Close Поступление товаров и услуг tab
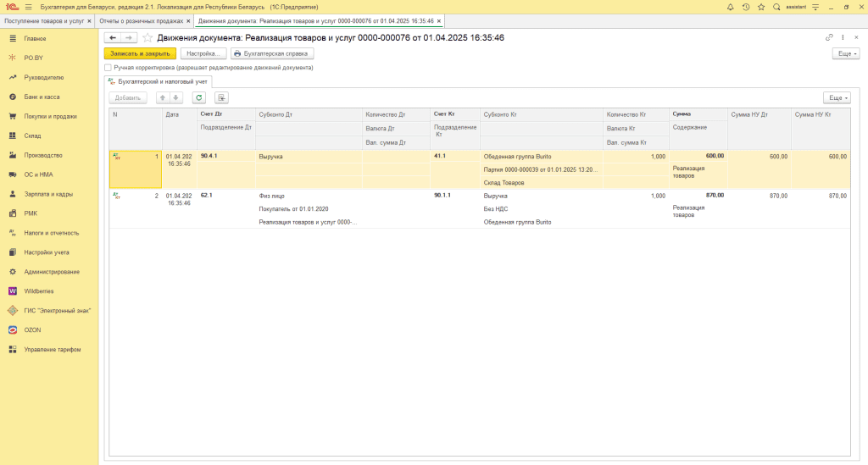 pos(89,21)
